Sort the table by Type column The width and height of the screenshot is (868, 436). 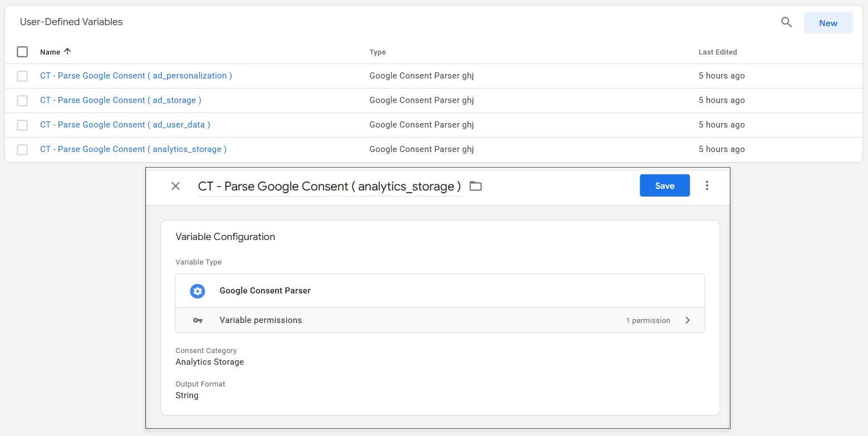(x=377, y=52)
